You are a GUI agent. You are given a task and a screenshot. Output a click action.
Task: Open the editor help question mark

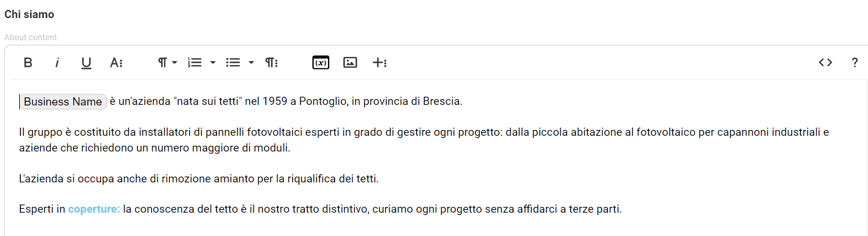(855, 63)
